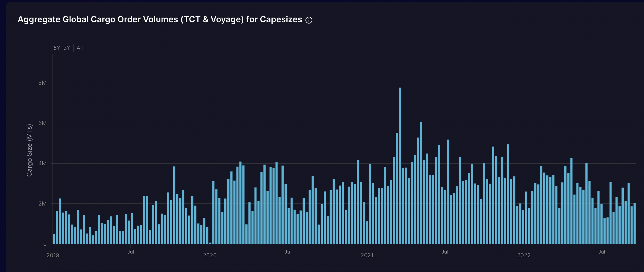
Task: Click the 8M y-axis label
Action: tap(42, 83)
